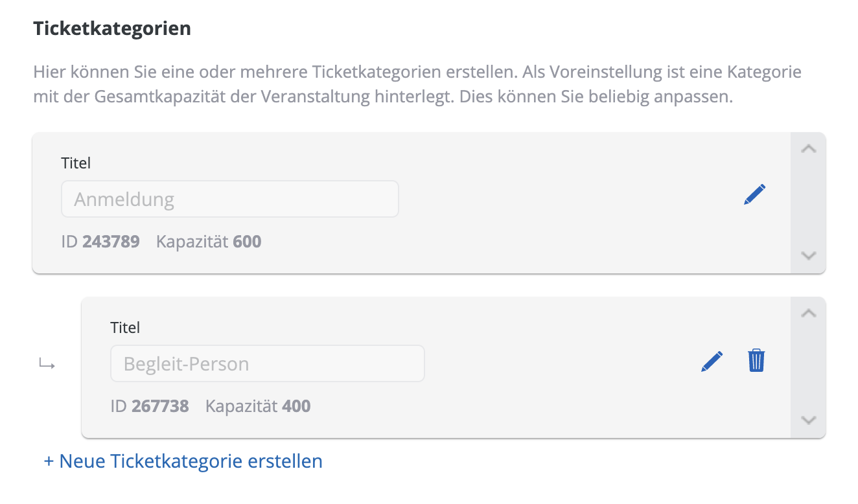Screen dimensions: 858x504
Task: Click the Ticketkategorien description paragraph
Action: tap(417, 85)
